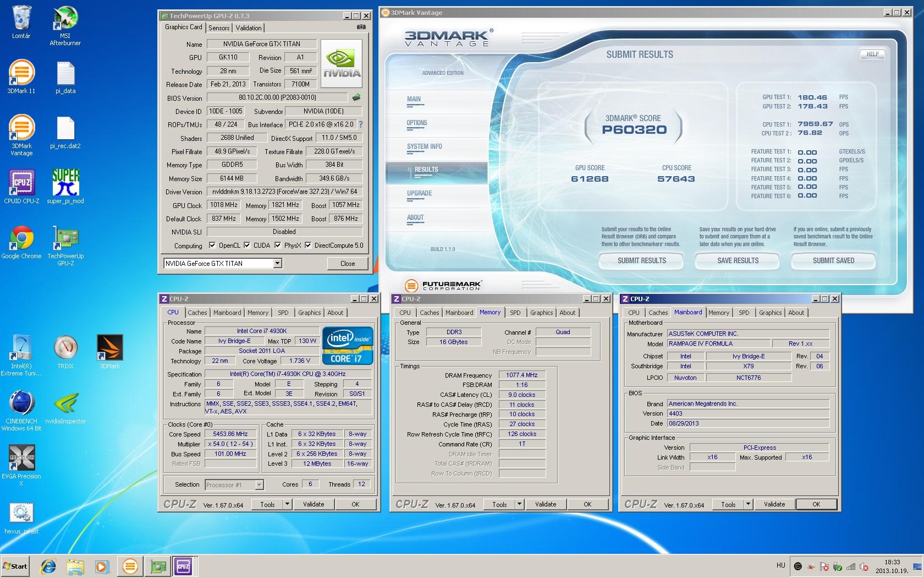
Task: Open Windows Media Player from the taskbar
Action: click(102, 566)
